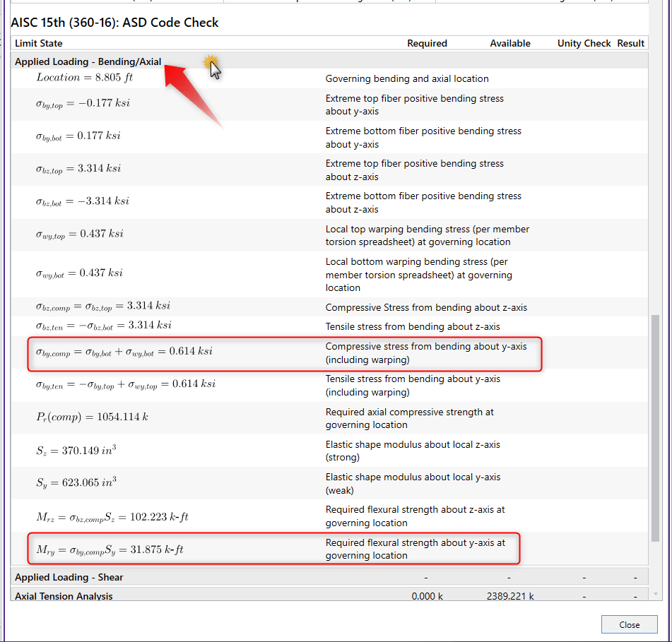Image resolution: width=672 pixels, height=642 pixels.
Task: Select the Sy = 623.065 in³ row
Action: 76,483
